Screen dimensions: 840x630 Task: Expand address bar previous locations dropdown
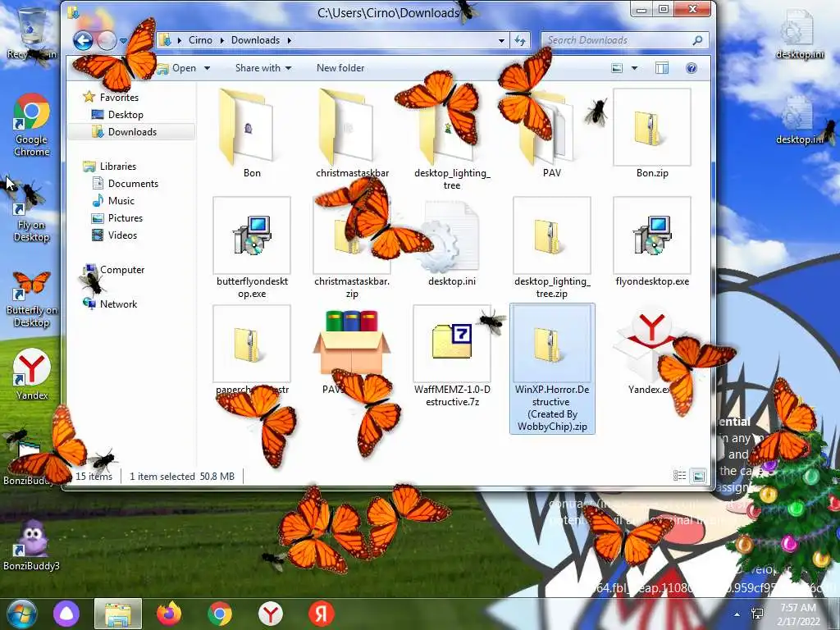pos(501,40)
